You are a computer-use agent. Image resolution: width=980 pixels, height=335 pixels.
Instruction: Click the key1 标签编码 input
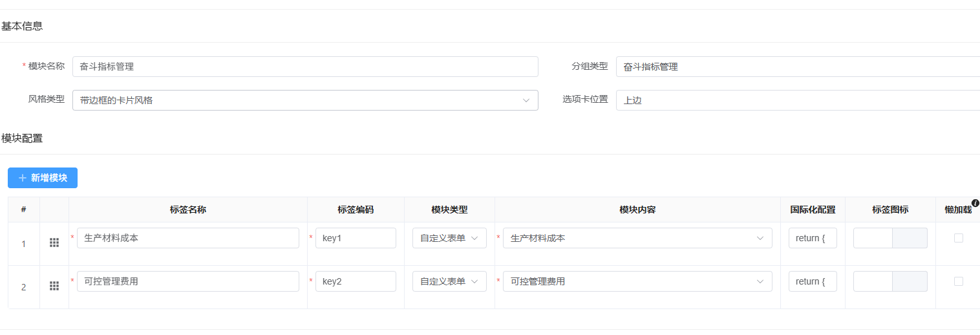356,238
